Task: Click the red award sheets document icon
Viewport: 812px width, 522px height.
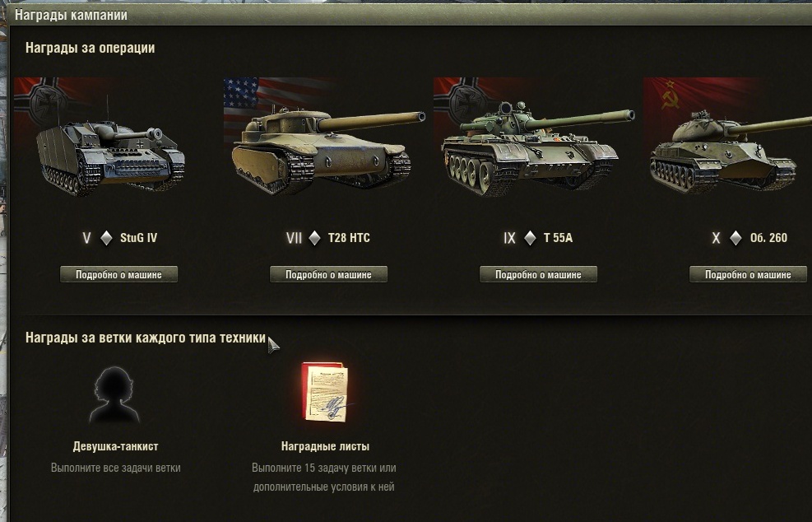Action: (x=325, y=392)
